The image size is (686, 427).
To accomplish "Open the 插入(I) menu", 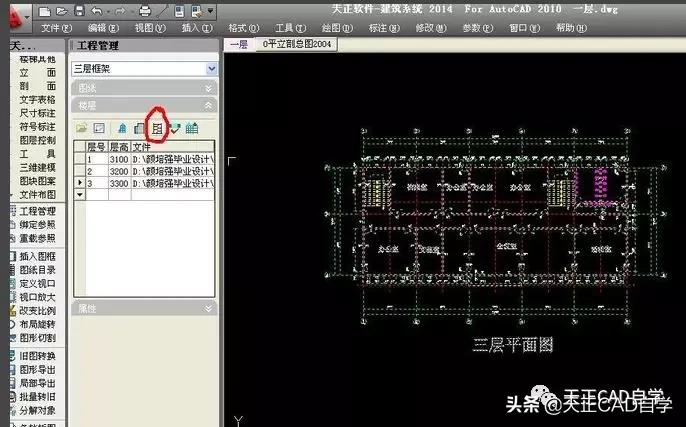I will pyautogui.click(x=197, y=28).
